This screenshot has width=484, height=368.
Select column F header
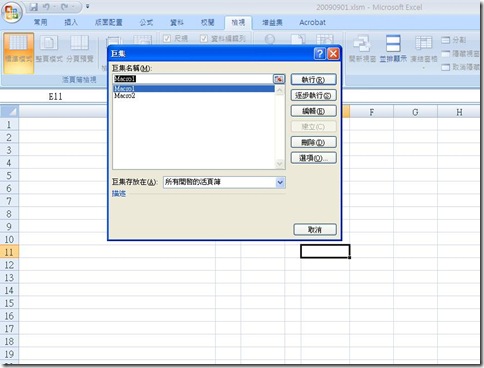click(x=371, y=112)
